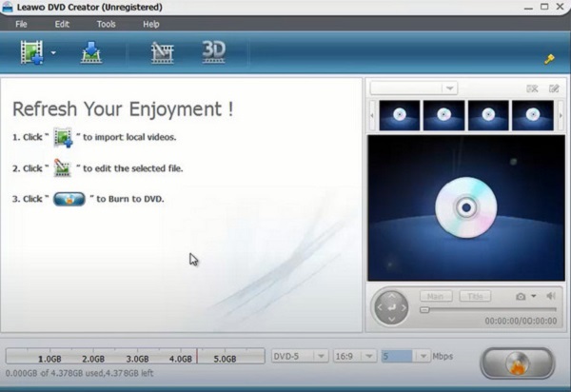Click the download video toolbar icon
Screen dimensions: 571x392
(91, 52)
